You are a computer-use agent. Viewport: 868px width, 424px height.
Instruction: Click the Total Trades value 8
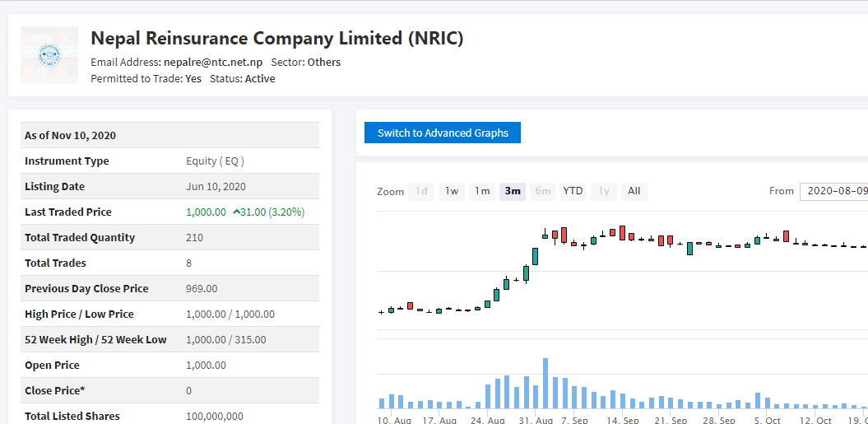click(x=188, y=263)
